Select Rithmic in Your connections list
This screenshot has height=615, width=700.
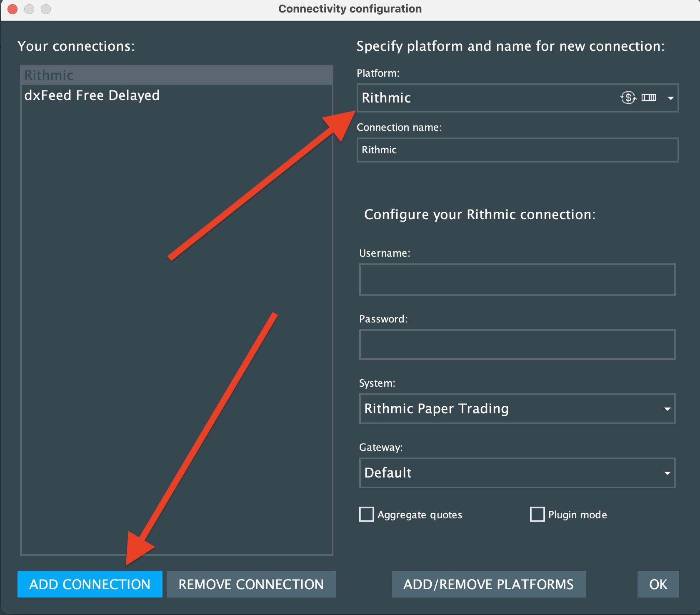coord(49,75)
